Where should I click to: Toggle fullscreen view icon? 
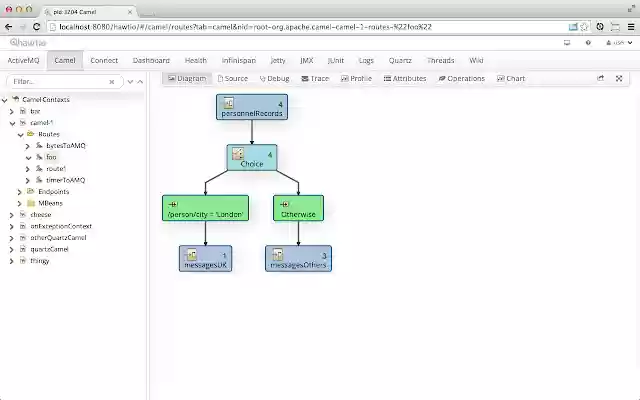click(619, 78)
